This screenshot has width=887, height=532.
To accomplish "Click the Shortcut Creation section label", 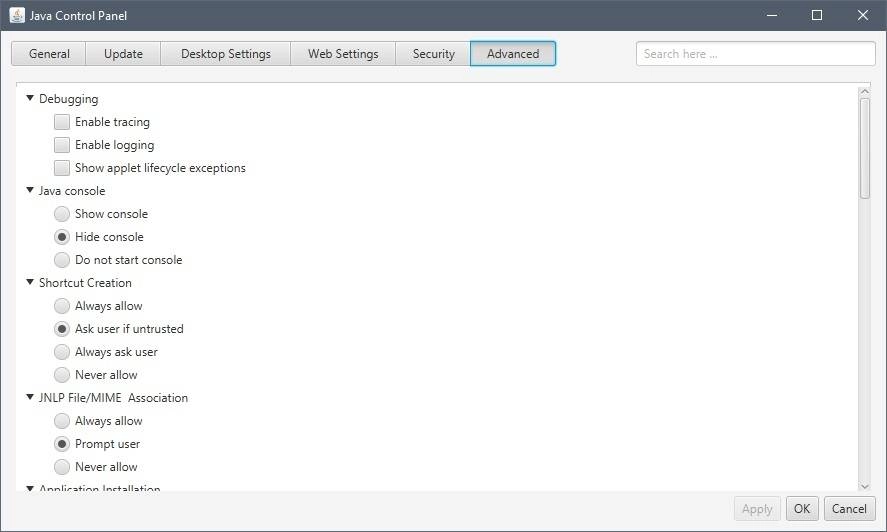I will point(85,282).
